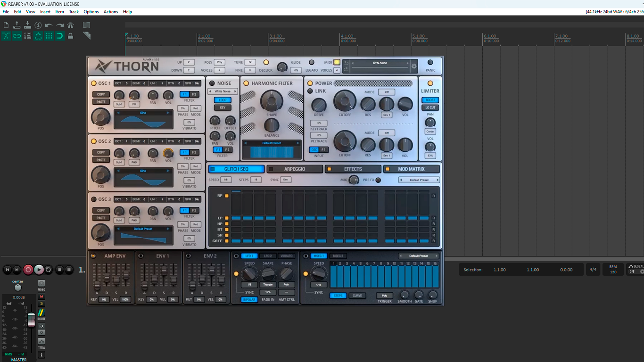The image size is (644, 362).
Task: Open Harmonic Filter Default Preset selector
Action: (272, 143)
